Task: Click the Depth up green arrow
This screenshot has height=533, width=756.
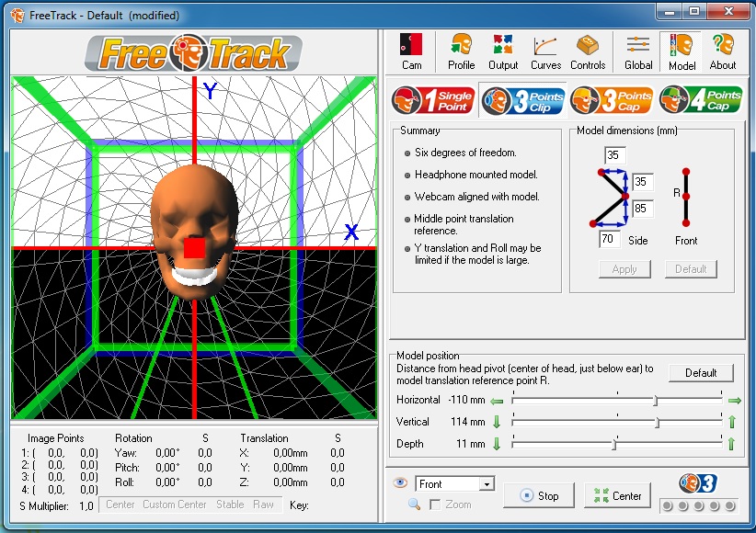Action: [731, 444]
